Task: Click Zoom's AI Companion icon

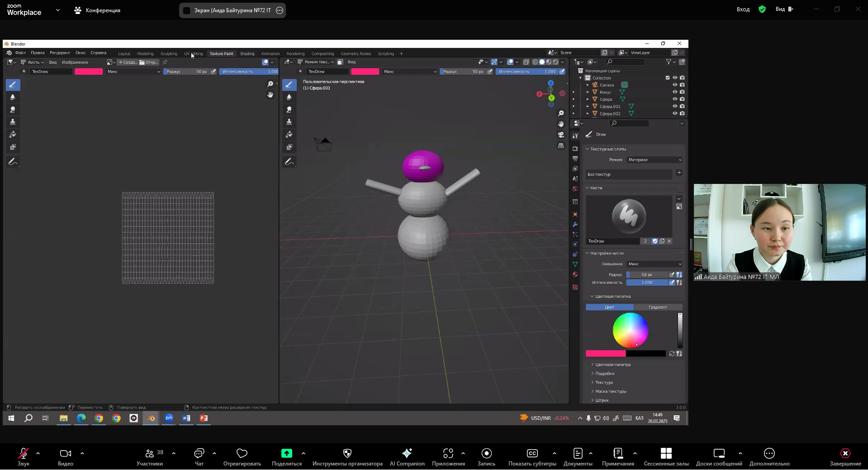Action: [x=407, y=453]
